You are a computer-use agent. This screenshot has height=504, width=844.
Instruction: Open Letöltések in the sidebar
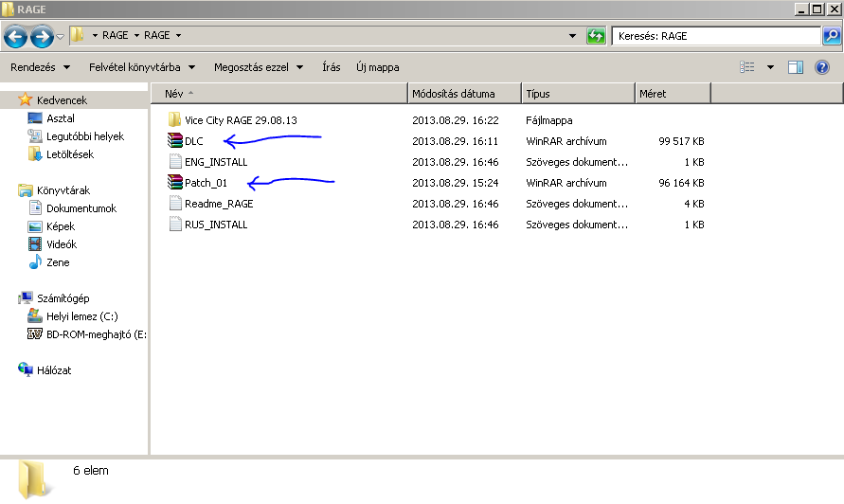pos(70,154)
